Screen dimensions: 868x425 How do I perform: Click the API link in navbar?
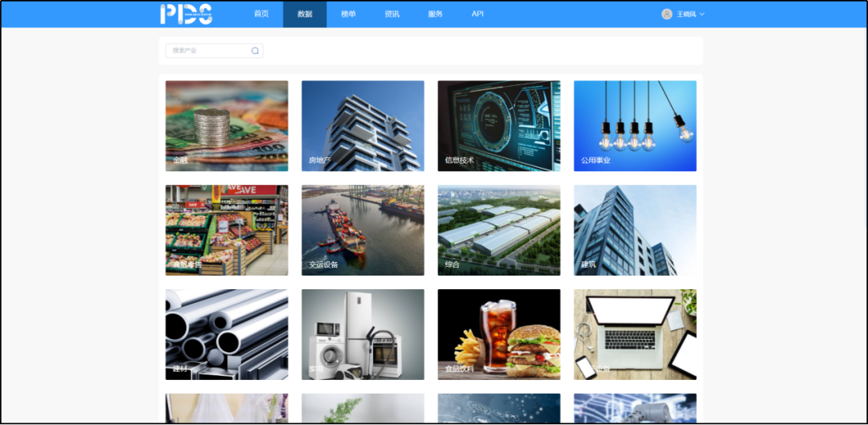point(477,14)
